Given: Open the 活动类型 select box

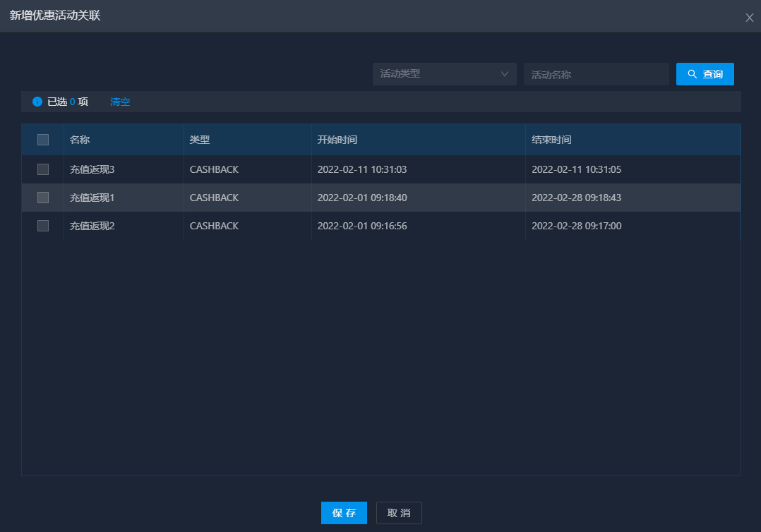Looking at the screenshot, I should 438,74.
